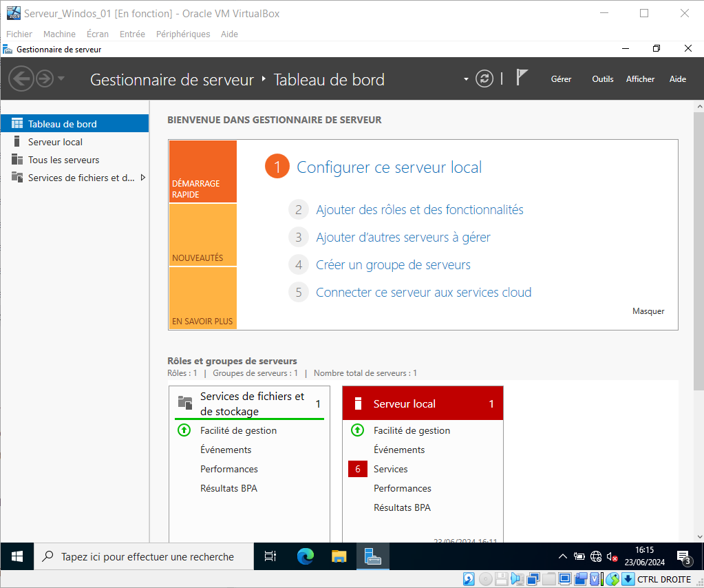Click the Masquer link in welcome panel
This screenshot has height=588, width=704.
[648, 311]
